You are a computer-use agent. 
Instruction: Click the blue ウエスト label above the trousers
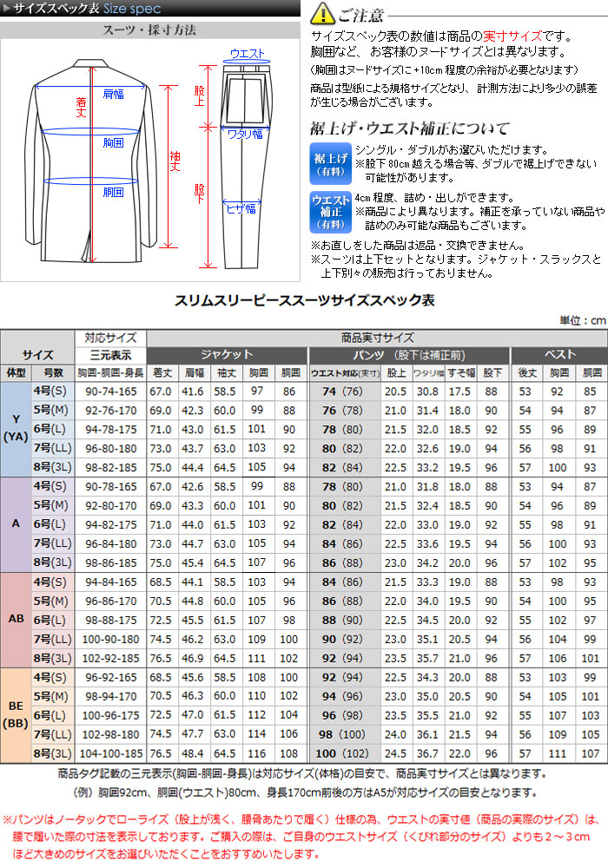tap(248, 54)
